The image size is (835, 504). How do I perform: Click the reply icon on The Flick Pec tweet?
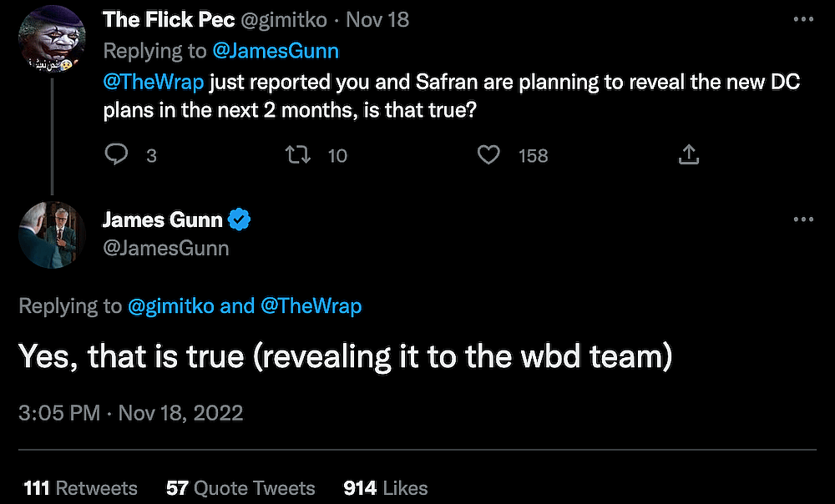point(117,154)
